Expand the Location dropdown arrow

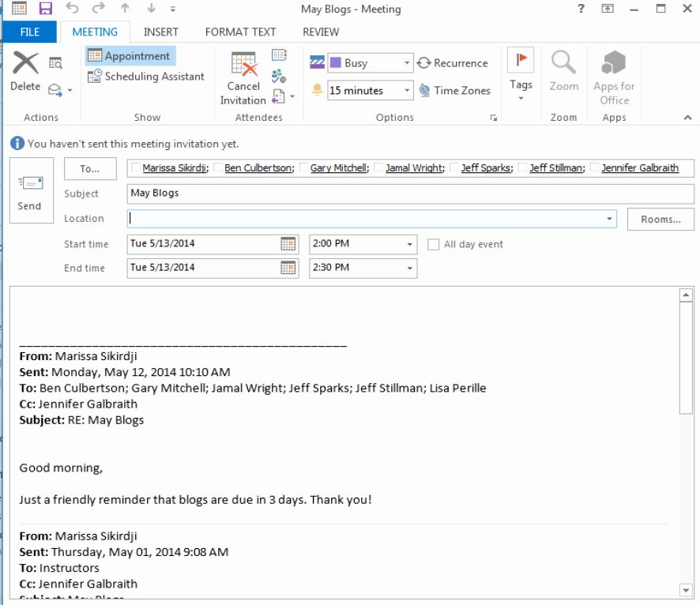tap(609, 219)
